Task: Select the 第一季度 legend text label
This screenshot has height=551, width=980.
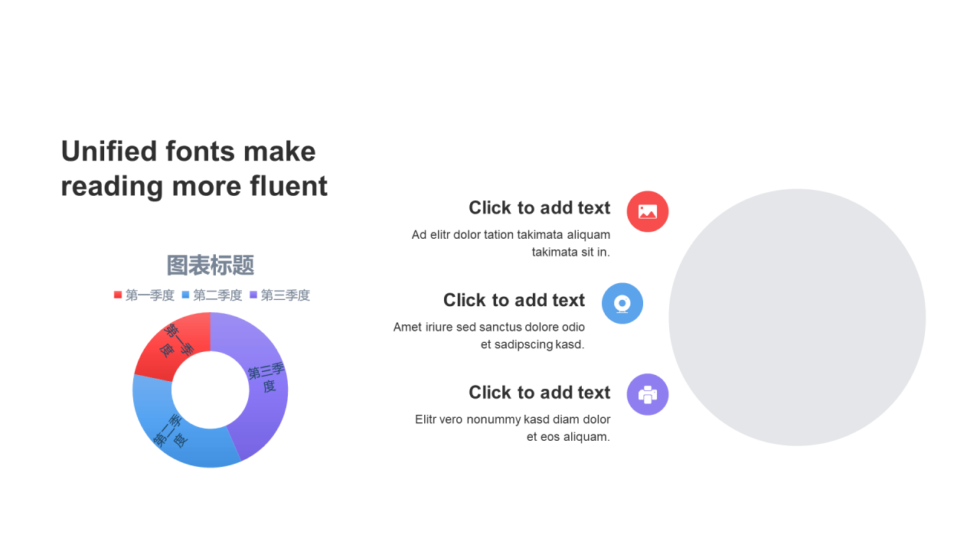Action: 150,295
